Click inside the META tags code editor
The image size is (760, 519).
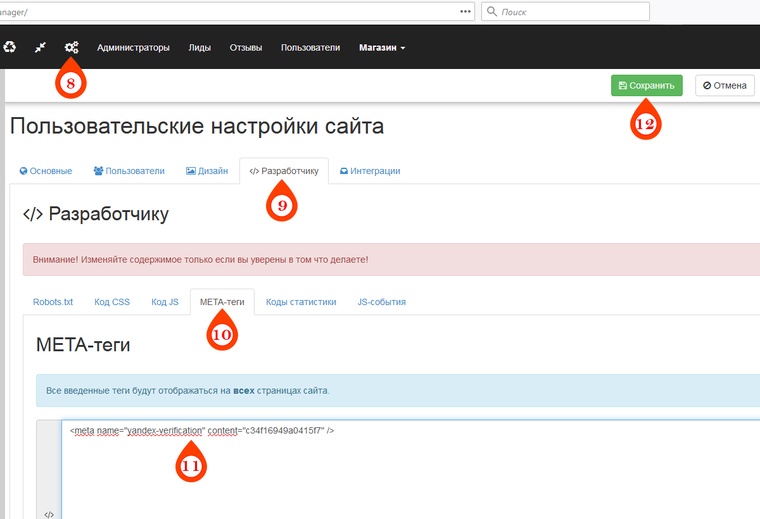(400, 470)
